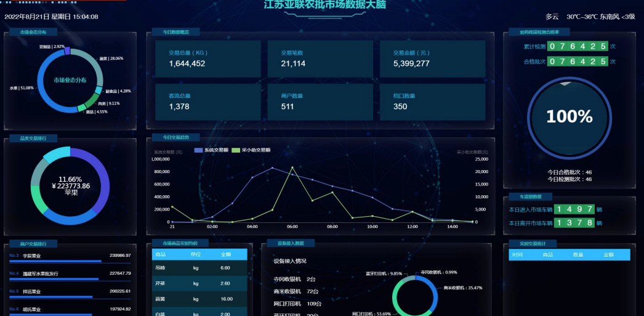Select the 今日交易趋势 panel title tab
This screenshot has width=644, height=316.
point(176,137)
